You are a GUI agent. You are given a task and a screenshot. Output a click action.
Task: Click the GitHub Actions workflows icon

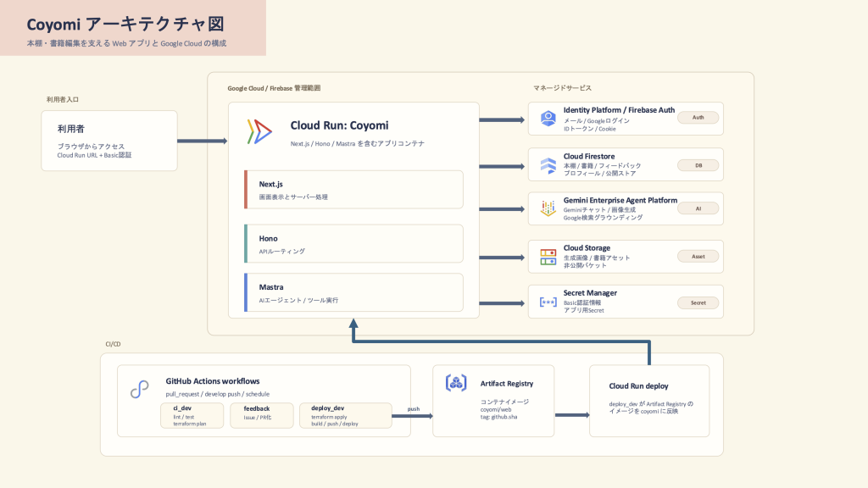(x=140, y=389)
